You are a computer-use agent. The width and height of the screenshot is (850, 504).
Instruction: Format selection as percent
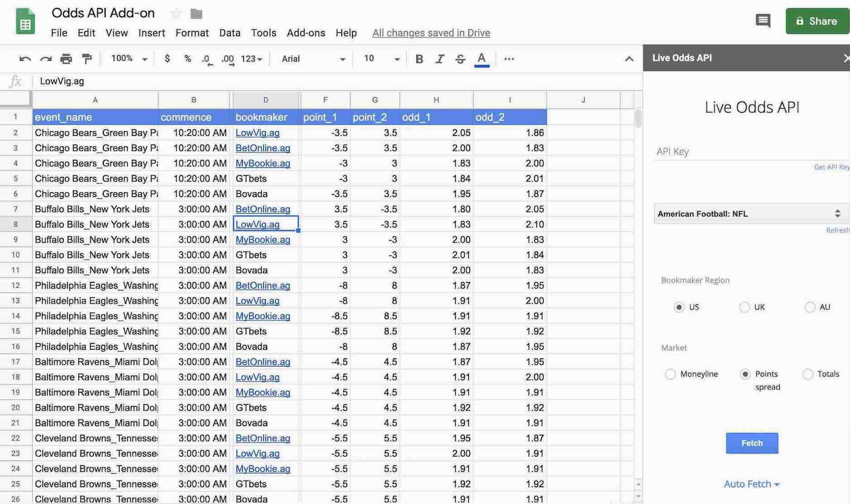(187, 58)
